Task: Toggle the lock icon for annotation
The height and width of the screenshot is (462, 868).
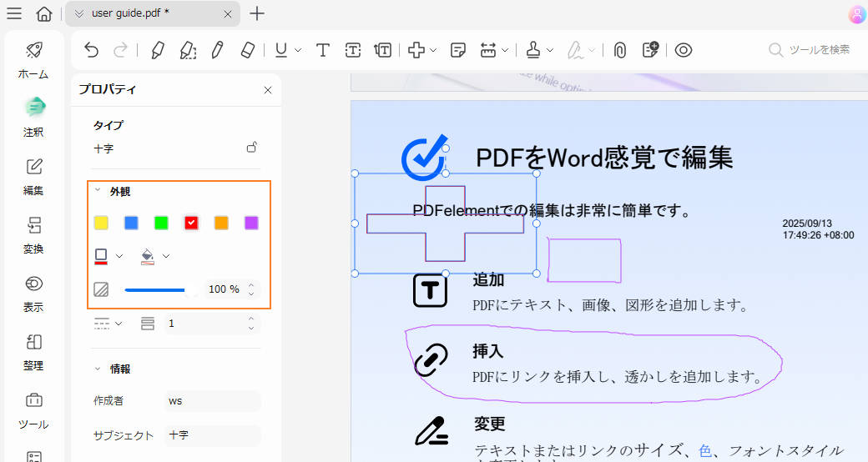Action: coord(251,148)
